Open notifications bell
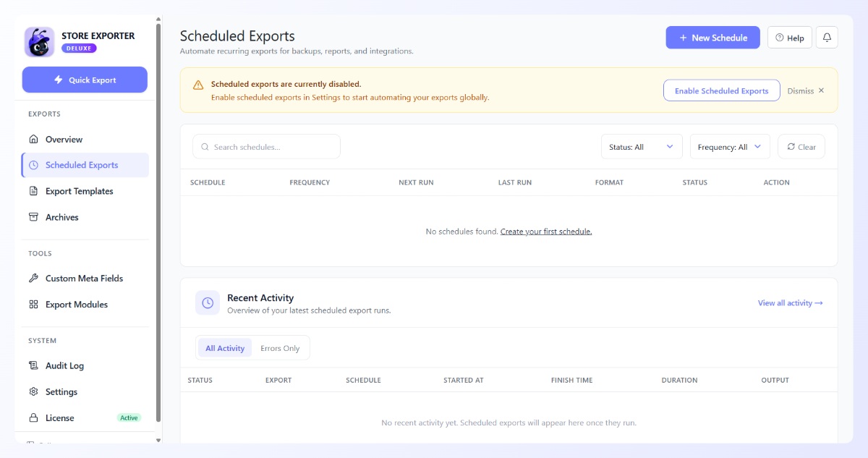The height and width of the screenshot is (458, 868). click(827, 38)
